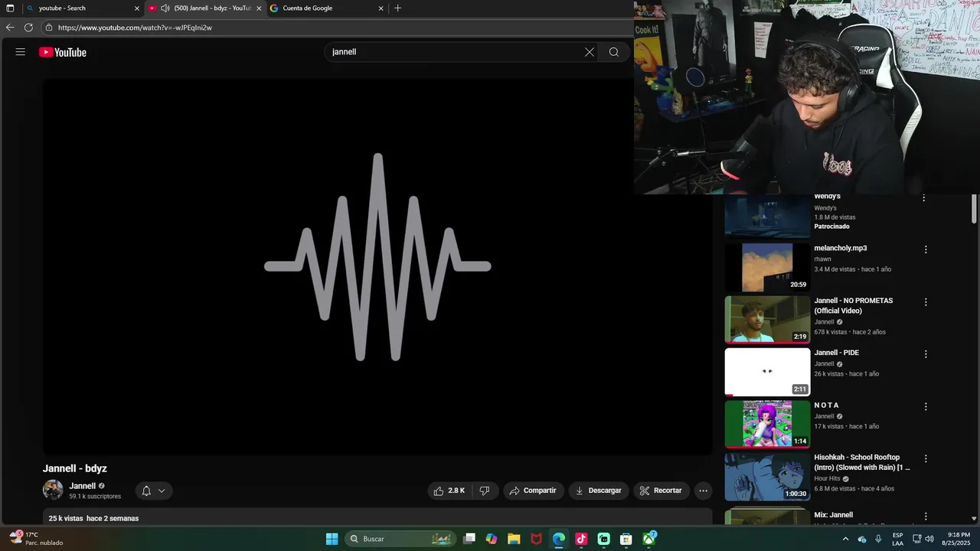Launch Copilot from the taskbar
The width and height of the screenshot is (980, 551).
tap(492, 539)
